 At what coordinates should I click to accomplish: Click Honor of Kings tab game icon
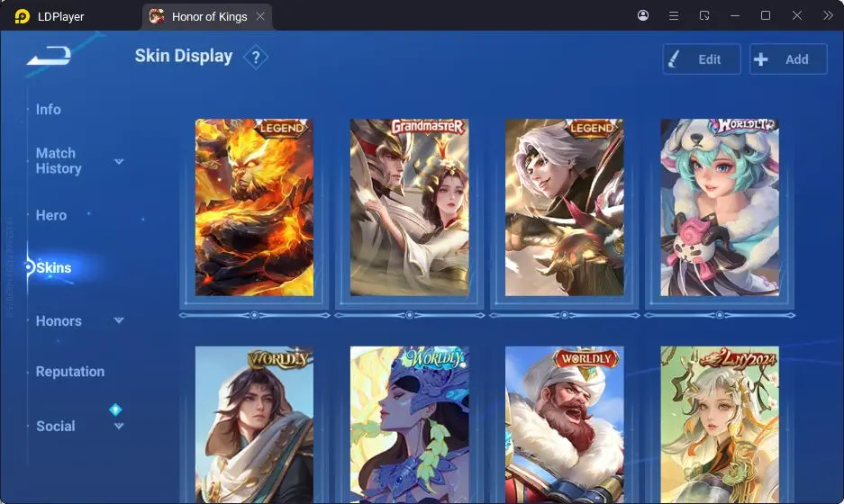[157, 17]
